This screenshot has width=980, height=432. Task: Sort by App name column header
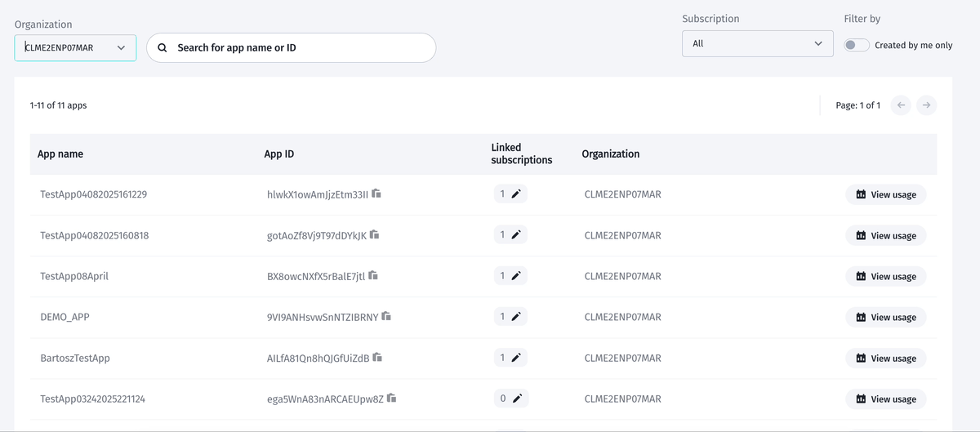pyautogui.click(x=60, y=154)
